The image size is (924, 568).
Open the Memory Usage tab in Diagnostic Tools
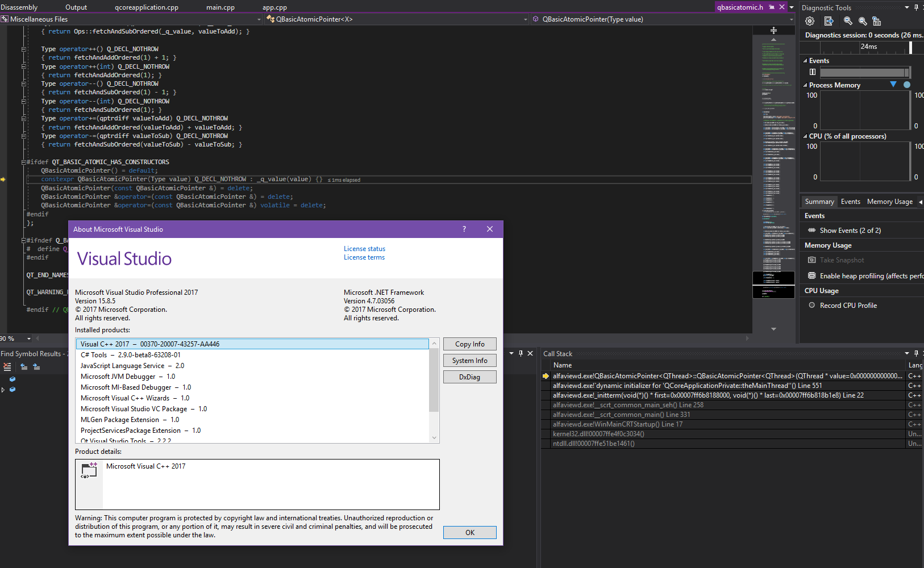889,202
